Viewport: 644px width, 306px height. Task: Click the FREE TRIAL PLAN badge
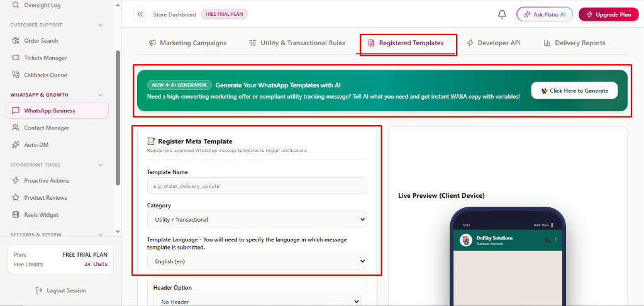point(225,14)
